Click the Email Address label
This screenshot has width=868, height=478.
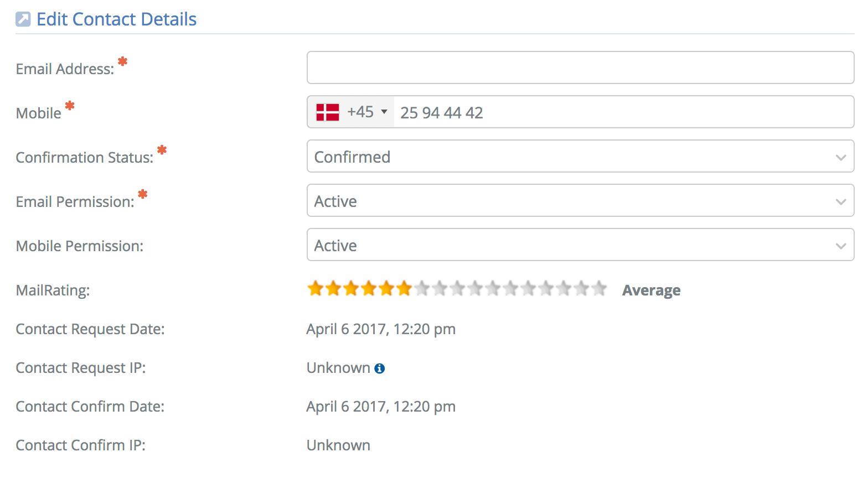[x=65, y=69]
